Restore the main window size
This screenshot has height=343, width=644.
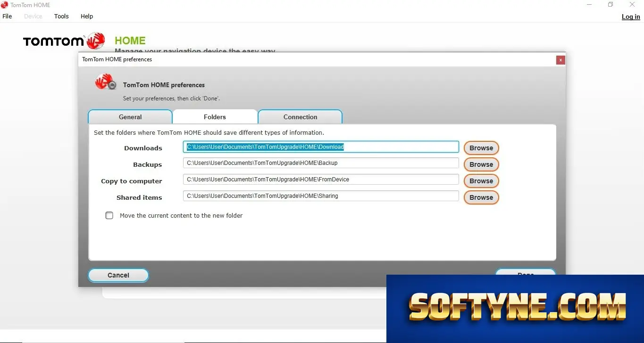click(x=611, y=5)
